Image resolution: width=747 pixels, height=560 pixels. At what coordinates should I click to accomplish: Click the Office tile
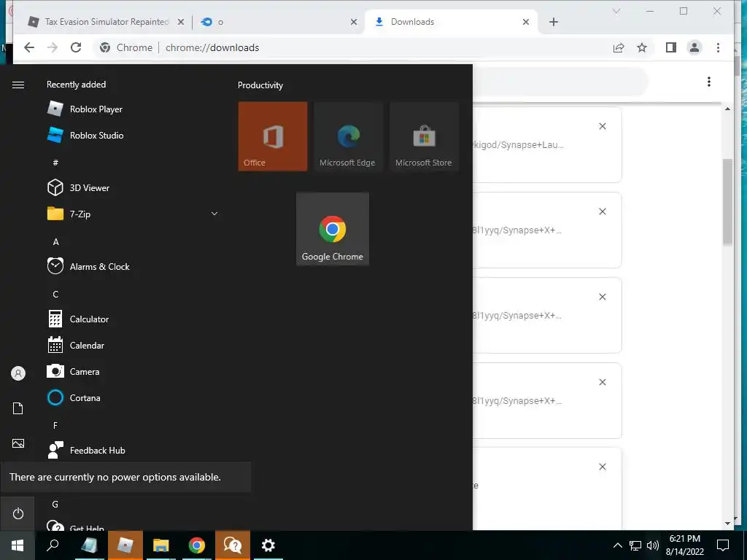pyautogui.click(x=273, y=136)
